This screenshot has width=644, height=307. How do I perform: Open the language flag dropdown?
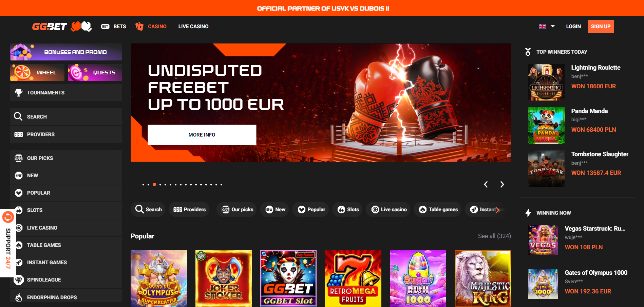tap(547, 26)
